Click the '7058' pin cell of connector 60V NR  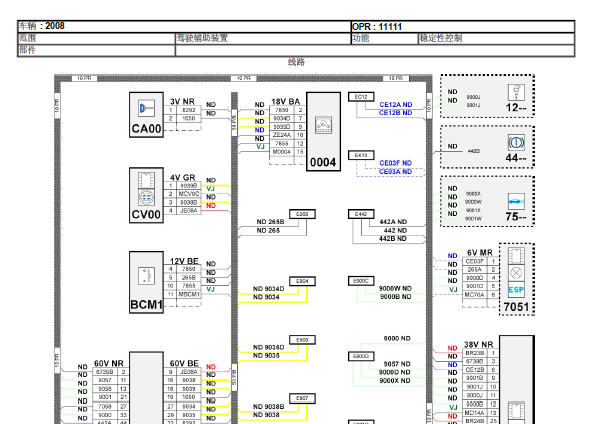tap(105, 406)
